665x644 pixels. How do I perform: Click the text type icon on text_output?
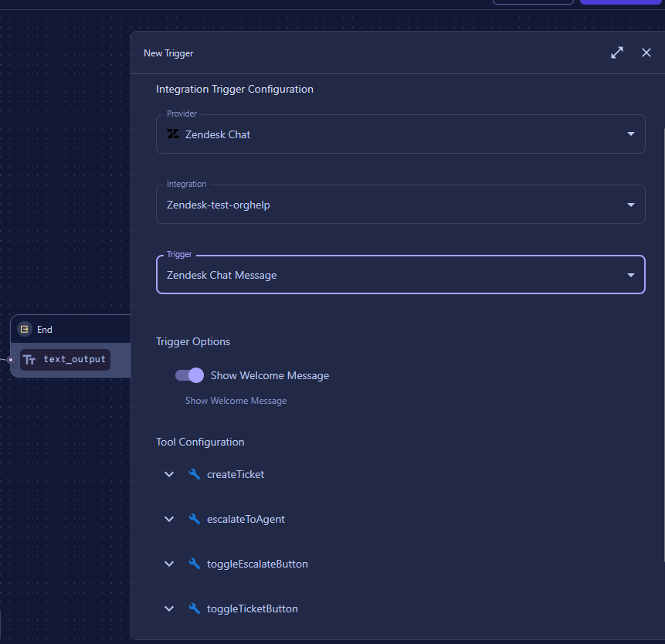(29, 360)
